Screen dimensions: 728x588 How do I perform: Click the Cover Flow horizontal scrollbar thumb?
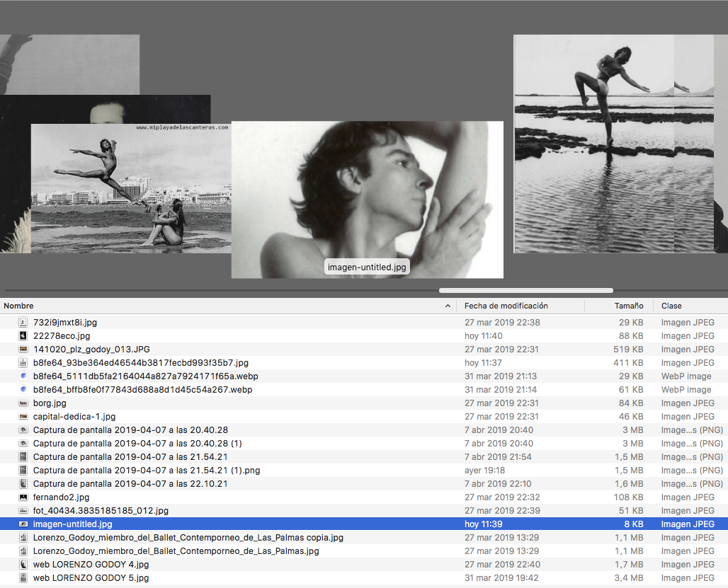point(525,290)
